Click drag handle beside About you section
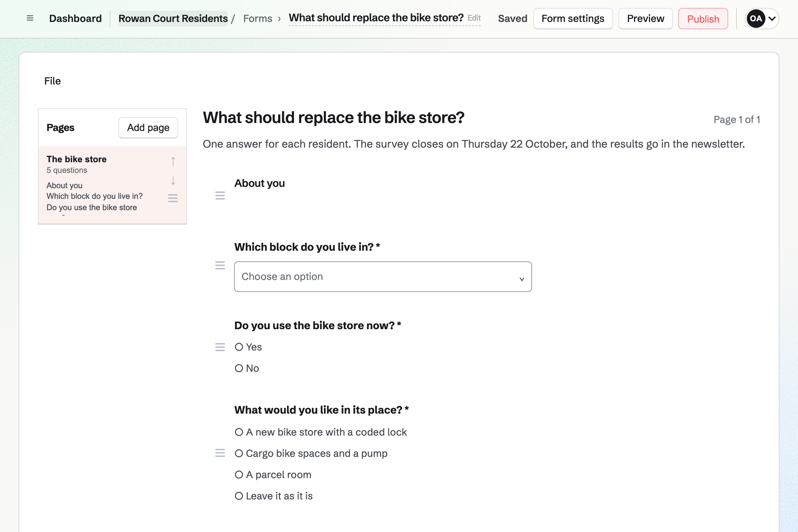This screenshot has width=798, height=532. (220, 196)
